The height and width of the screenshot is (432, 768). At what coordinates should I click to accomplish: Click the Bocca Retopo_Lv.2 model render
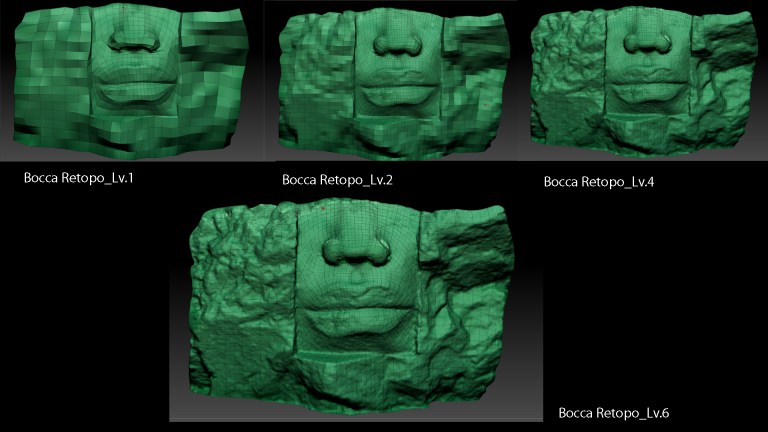pos(394,83)
